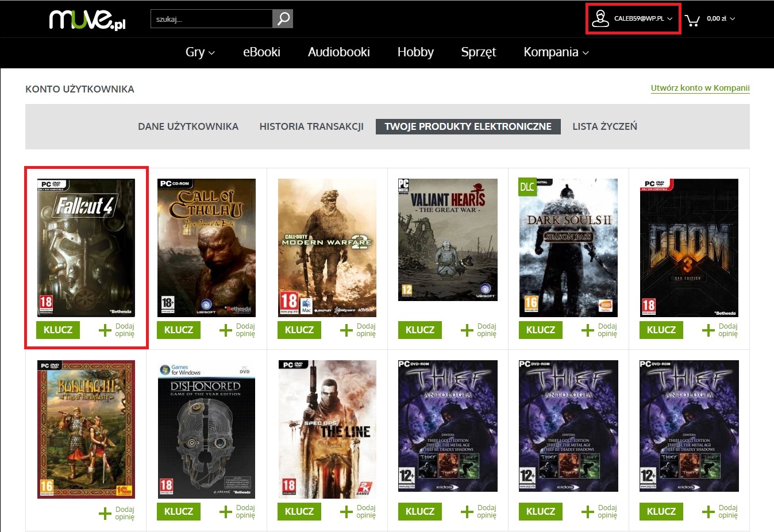Switch to Dane użytkownika tab
The image size is (774, 532).
pos(188,126)
